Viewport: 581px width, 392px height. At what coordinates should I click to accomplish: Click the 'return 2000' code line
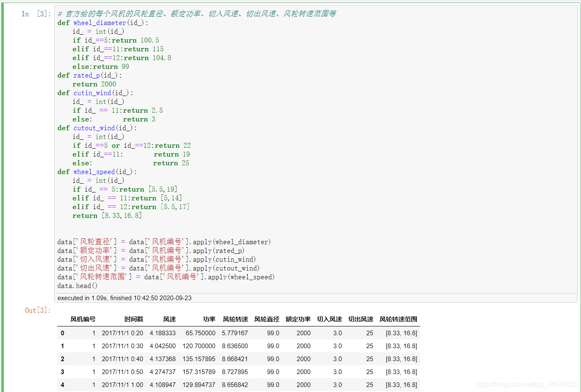[x=94, y=84]
